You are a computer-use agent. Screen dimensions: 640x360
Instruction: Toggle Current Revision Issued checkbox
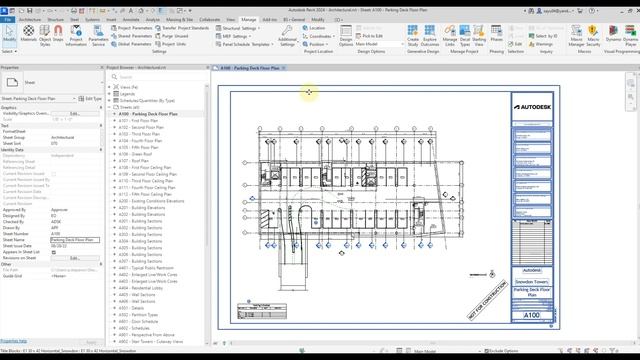pyautogui.click(x=53, y=173)
